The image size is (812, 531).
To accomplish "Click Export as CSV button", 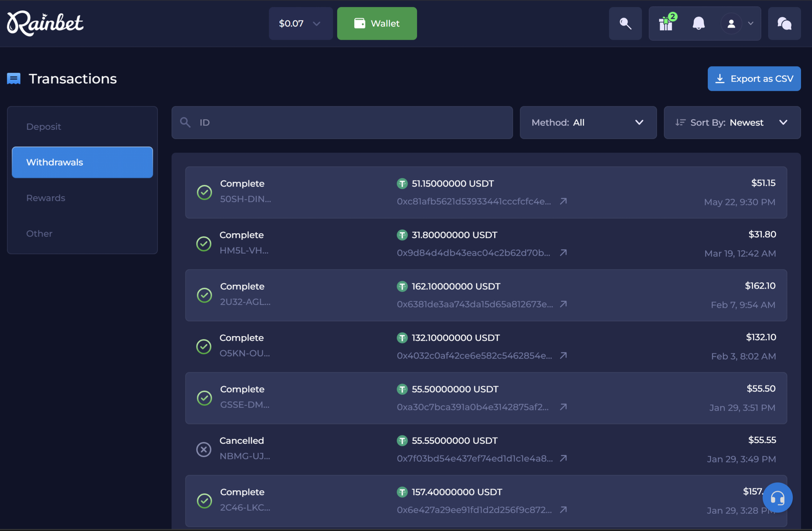I will coord(754,79).
